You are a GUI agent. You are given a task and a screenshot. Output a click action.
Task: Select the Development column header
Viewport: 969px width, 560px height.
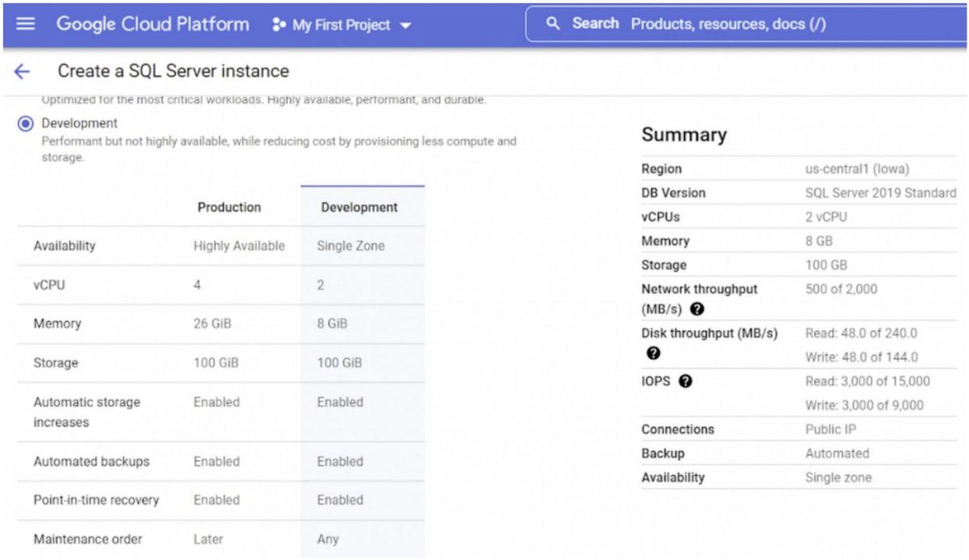pyautogui.click(x=359, y=207)
